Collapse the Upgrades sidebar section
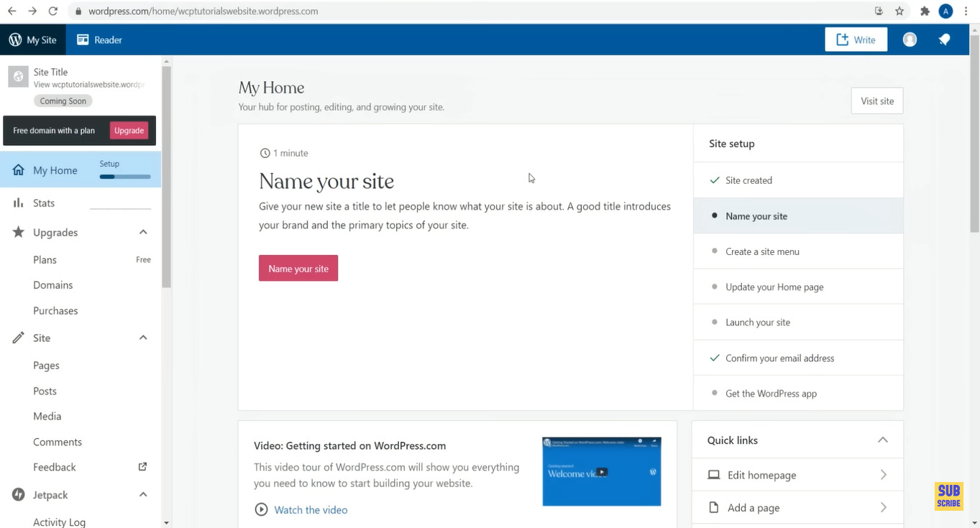Viewport: 980px width, 528px height. click(x=143, y=232)
